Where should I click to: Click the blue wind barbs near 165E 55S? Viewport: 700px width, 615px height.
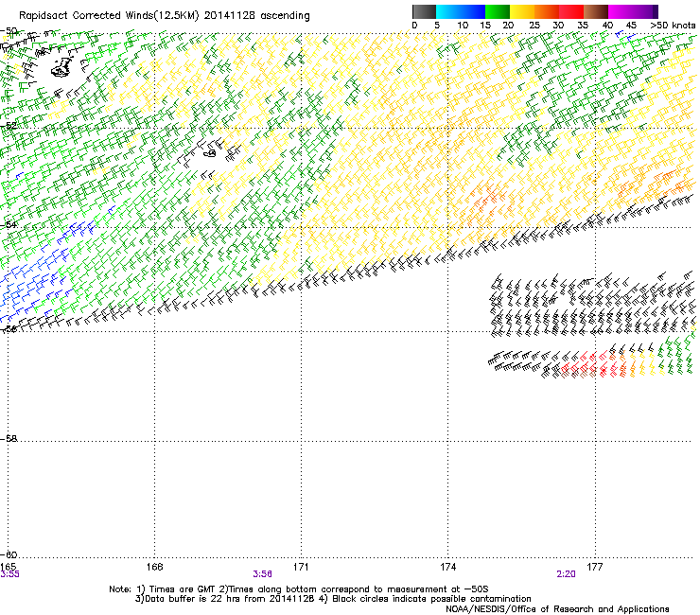coord(31,286)
